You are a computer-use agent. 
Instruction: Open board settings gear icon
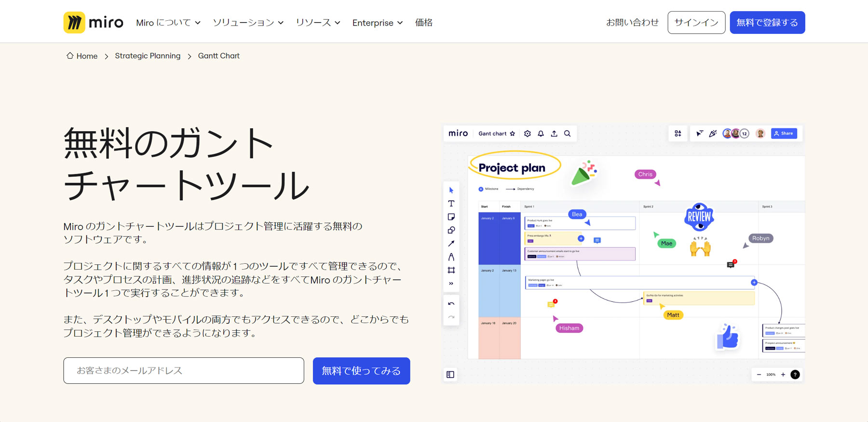click(x=528, y=134)
